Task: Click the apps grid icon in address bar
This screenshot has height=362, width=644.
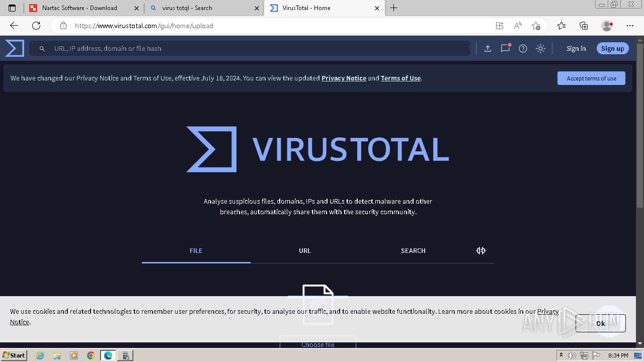Action: click(499, 26)
